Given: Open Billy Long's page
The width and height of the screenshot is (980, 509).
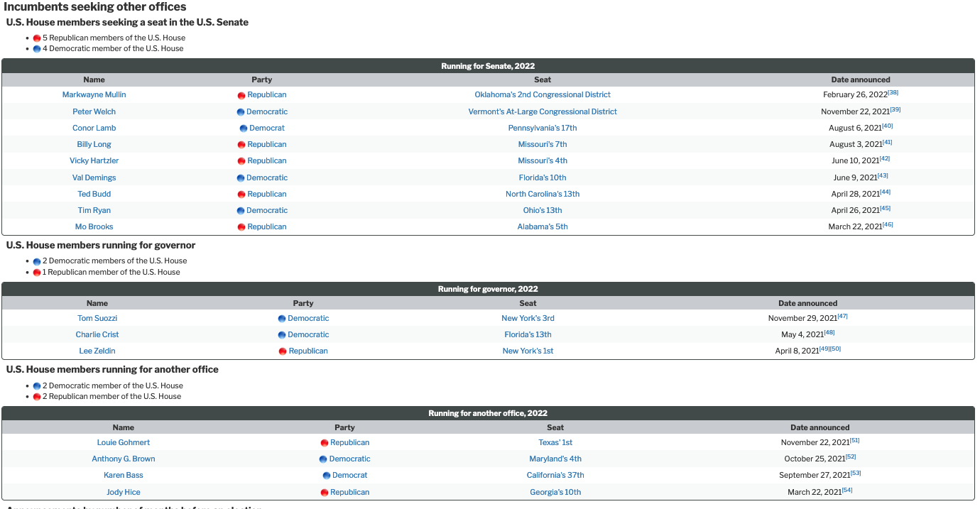Looking at the screenshot, I should 94,144.
